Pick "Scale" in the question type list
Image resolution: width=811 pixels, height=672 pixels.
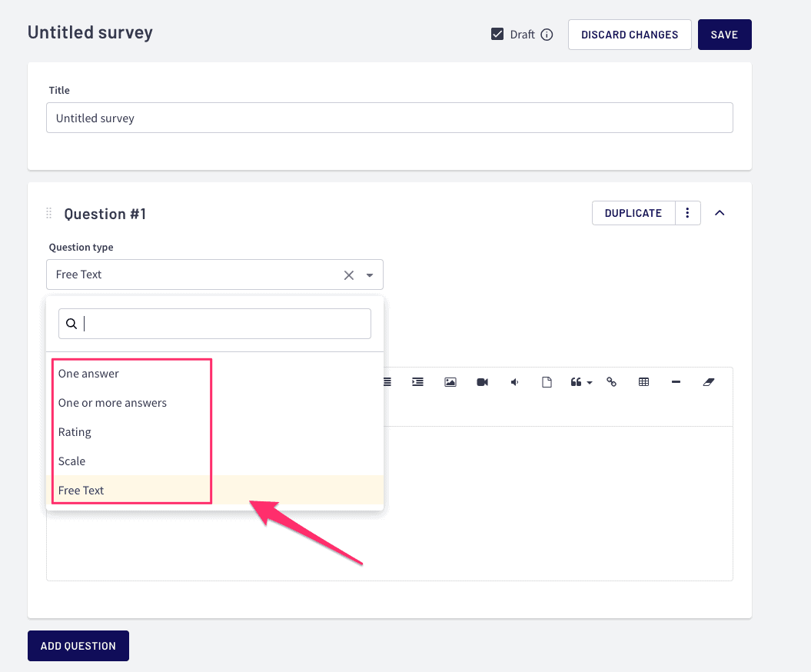pyautogui.click(x=71, y=461)
